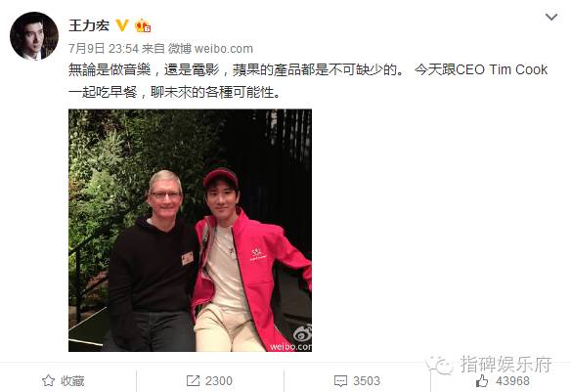Open comments count 3503
The image size is (571, 392).
(367, 380)
